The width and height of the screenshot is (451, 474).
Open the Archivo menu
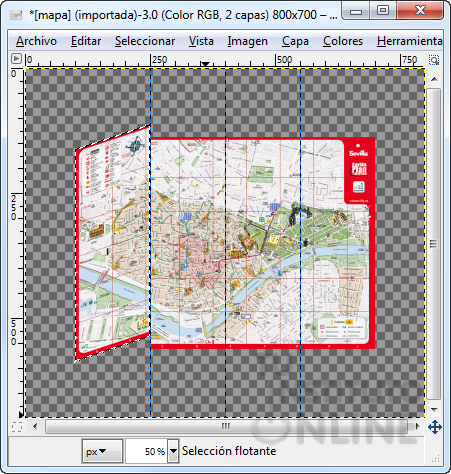[x=36, y=41]
